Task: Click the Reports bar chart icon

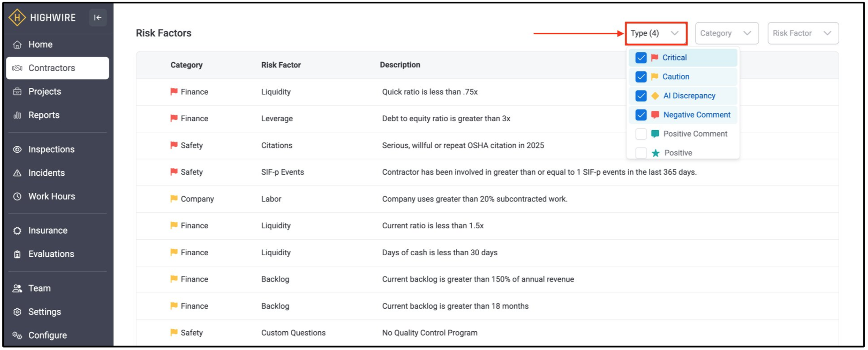Action: pyautogui.click(x=17, y=115)
